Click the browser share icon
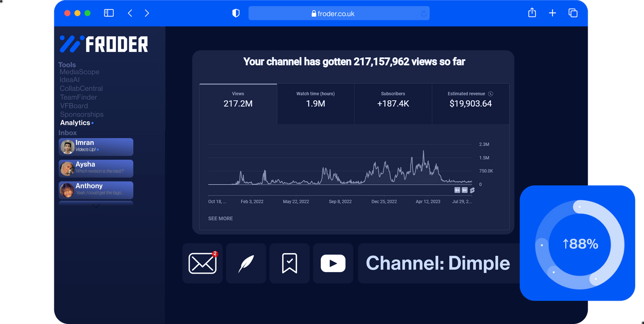The height and width of the screenshot is (324, 644). (x=532, y=13)
